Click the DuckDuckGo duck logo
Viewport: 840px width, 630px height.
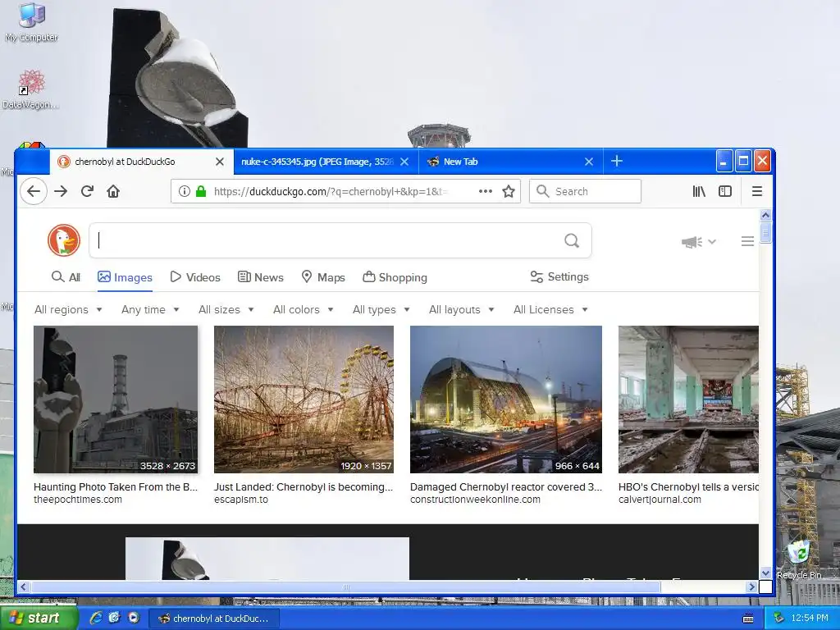click(x=64, y=240)
